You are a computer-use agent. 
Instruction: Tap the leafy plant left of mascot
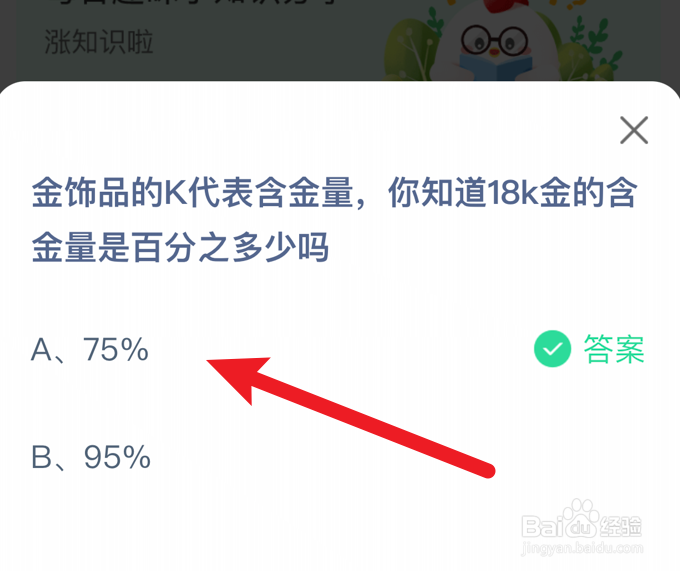click(x=412, y=50)
